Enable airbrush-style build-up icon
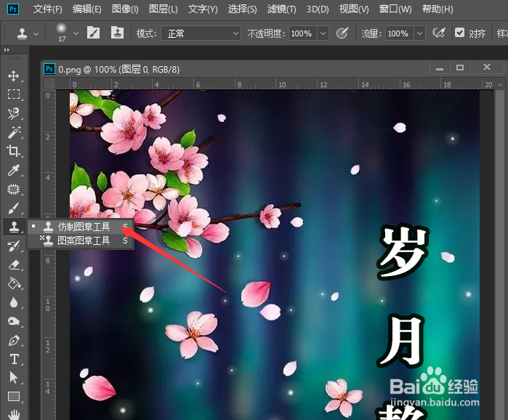This screenshot has height=420, width=508. point(439,33)
